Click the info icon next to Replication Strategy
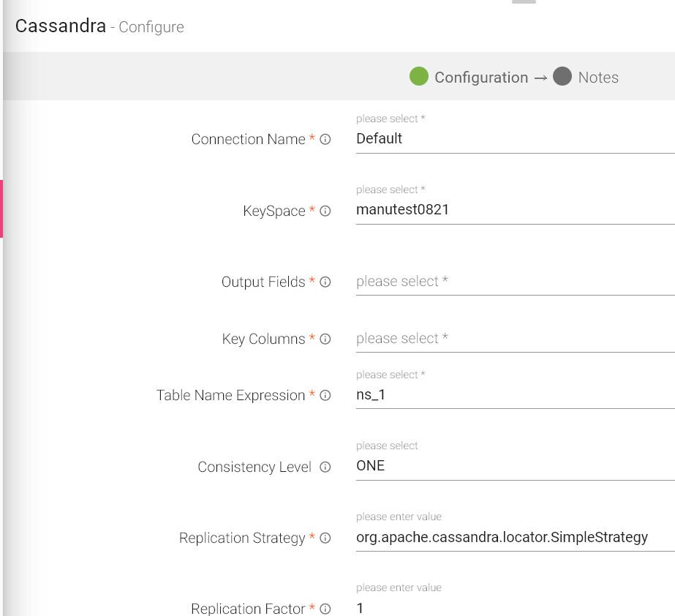 point(325,538)
